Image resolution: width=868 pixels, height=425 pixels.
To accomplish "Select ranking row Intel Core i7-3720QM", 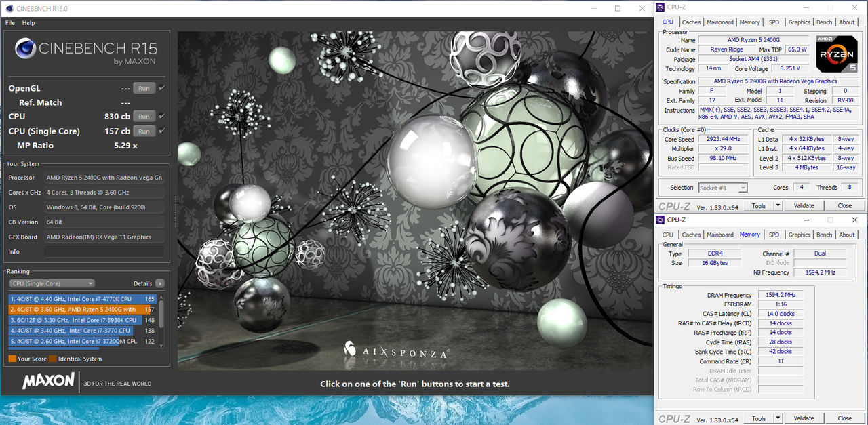I will click(x=82, y=341).
